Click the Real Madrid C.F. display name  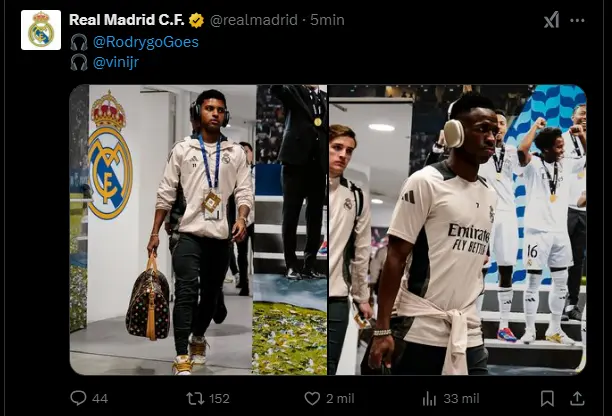pyautogui.click(x=126, y=20)
